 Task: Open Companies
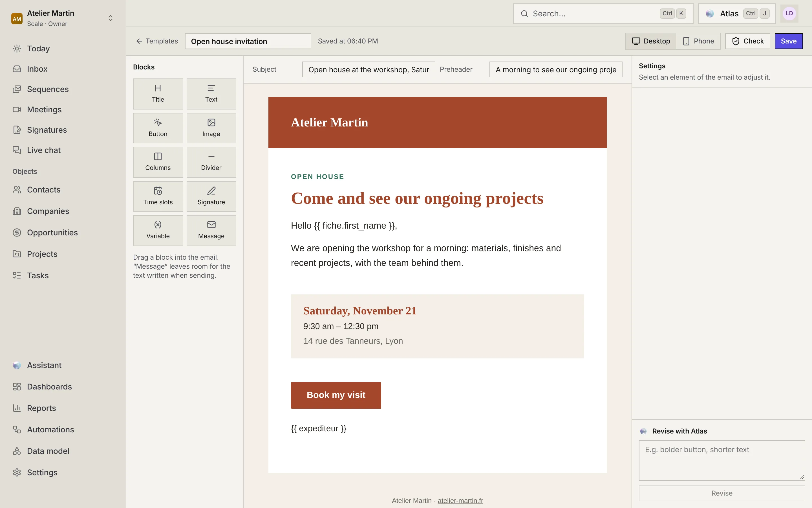tap(63, 211)
